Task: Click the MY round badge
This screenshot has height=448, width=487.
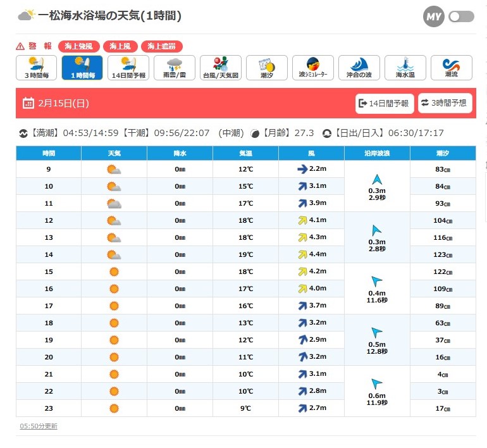Action: coord(434,17)
